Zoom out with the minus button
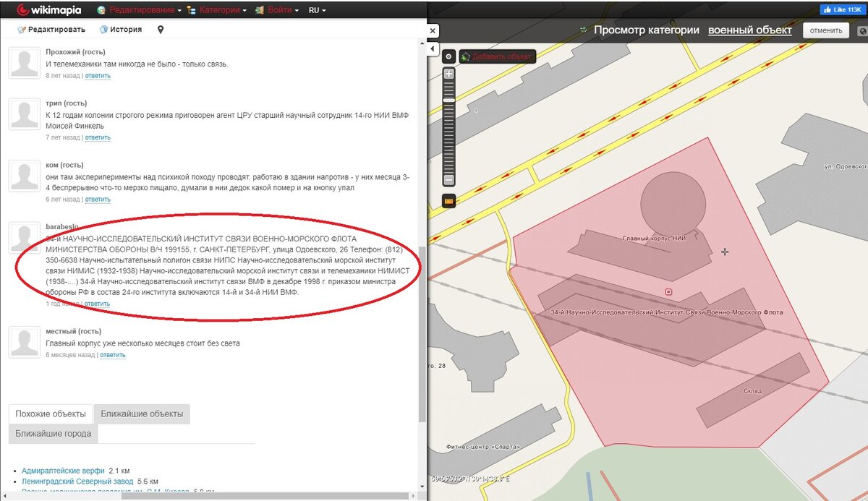The width and height of the screenshot is (868, 501). click(448, 179)
